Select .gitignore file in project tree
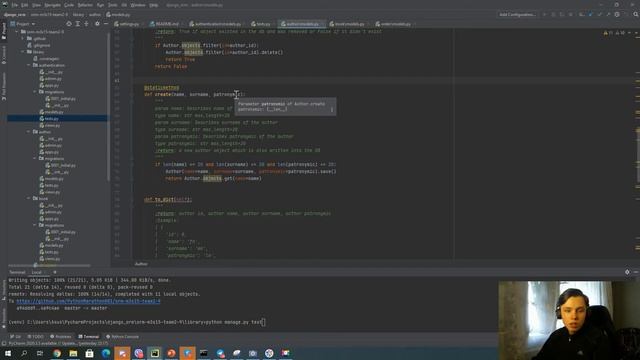 pos(39,45)
